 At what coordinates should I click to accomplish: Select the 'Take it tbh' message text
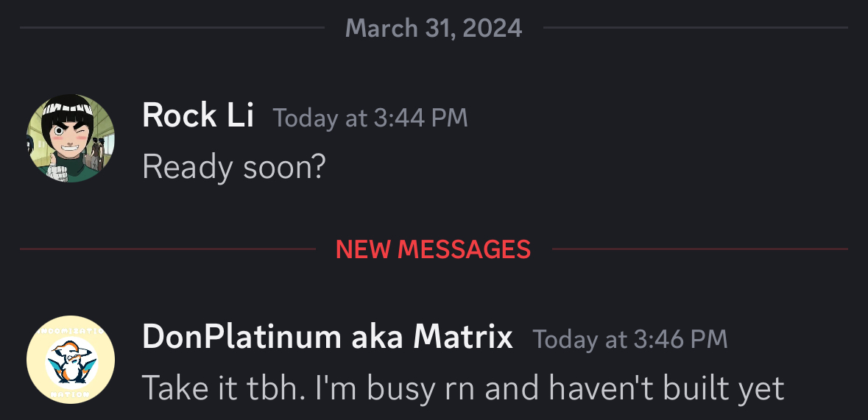pyautogui.click(x=463, y=388)
